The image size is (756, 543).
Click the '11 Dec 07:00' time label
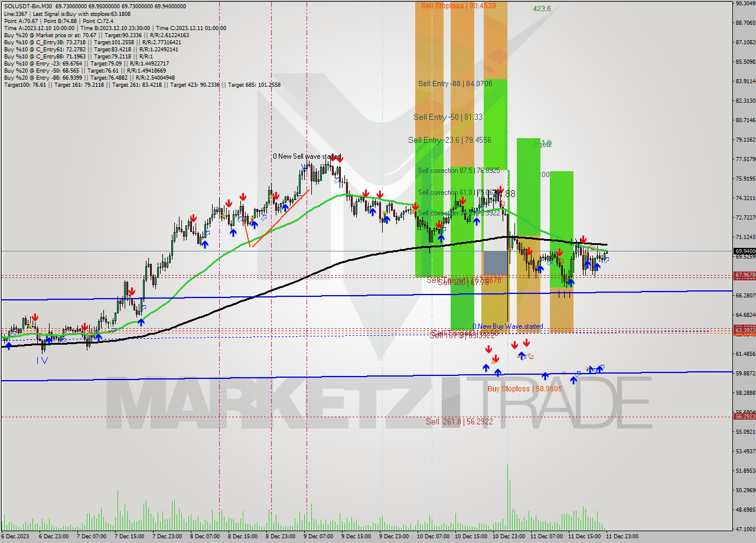point(546,537)
